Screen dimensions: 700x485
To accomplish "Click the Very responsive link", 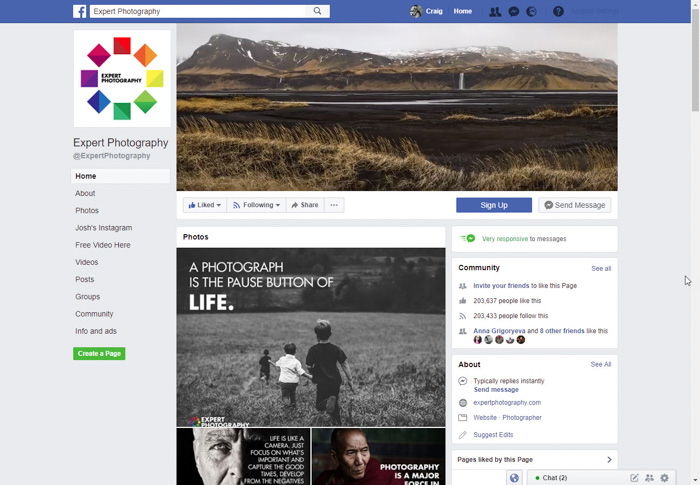I will click(504, 239).
